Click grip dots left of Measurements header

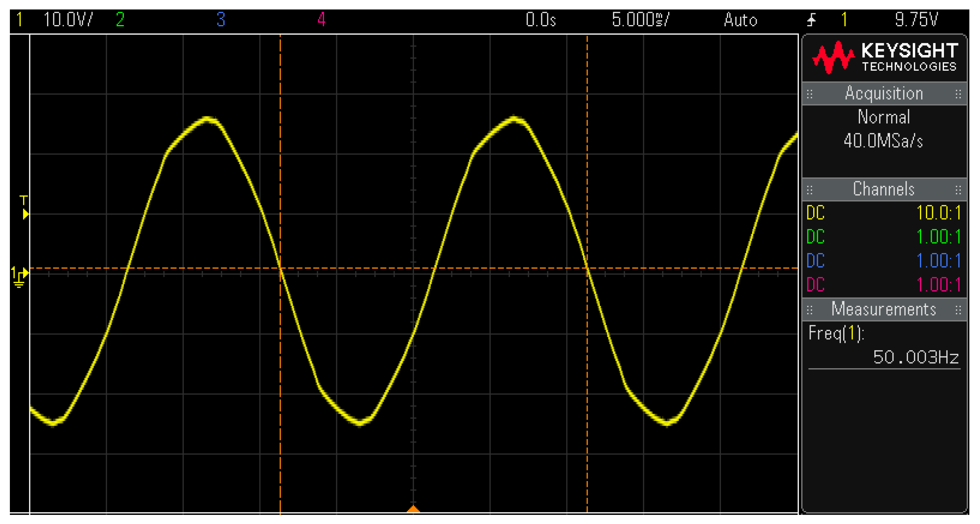(x=809, y=309)
